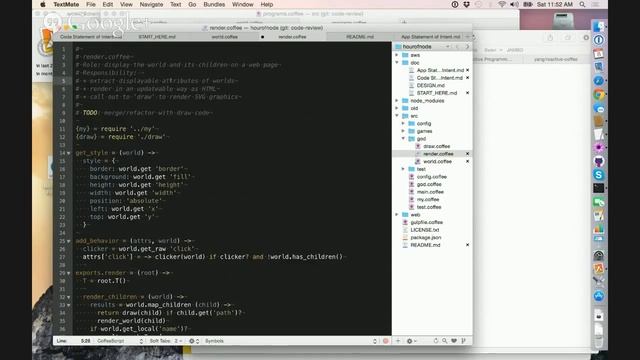Open the Bundles menu
Screen dimensions: 640x360
coord(214,4)
